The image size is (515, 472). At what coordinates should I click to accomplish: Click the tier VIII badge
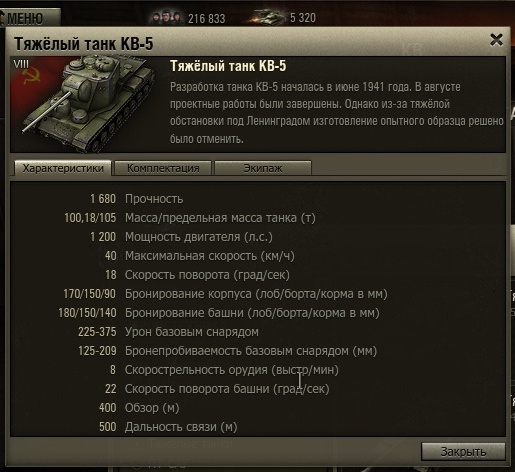(21, 64)
